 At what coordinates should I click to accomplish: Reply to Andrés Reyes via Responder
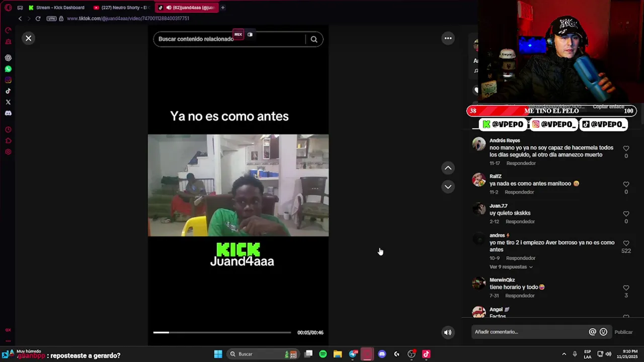521,163
